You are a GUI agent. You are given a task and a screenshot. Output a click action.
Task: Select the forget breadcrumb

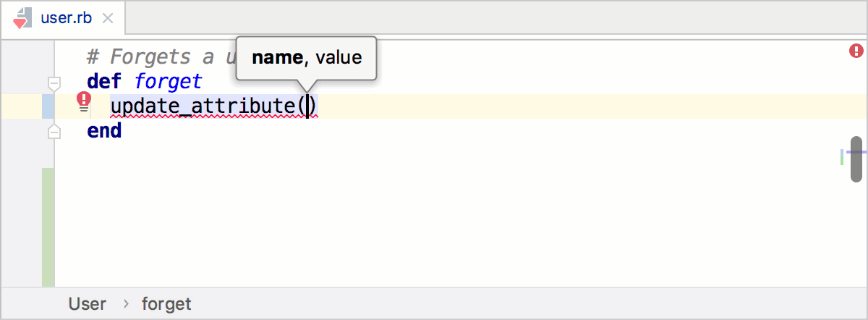pos(166,304)
